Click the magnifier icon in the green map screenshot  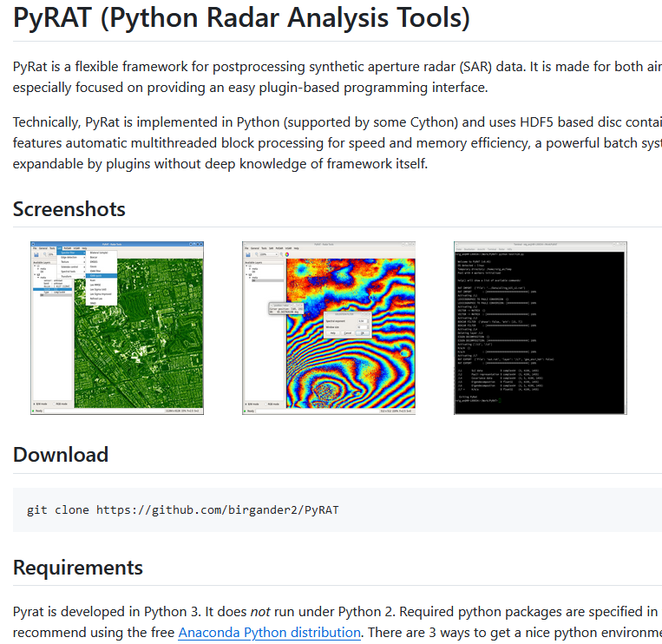tap(43, 254)
